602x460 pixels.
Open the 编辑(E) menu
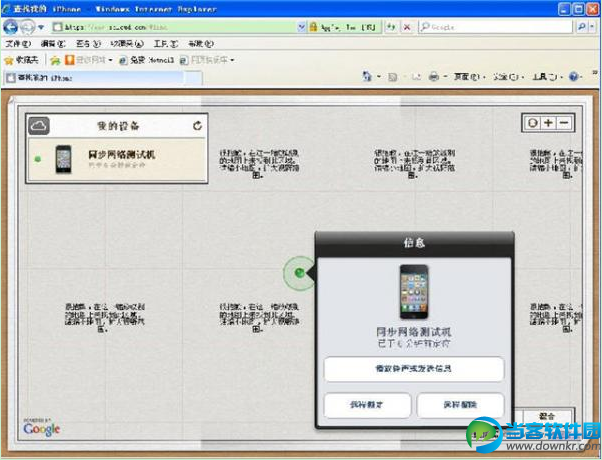tap(53, 44)
